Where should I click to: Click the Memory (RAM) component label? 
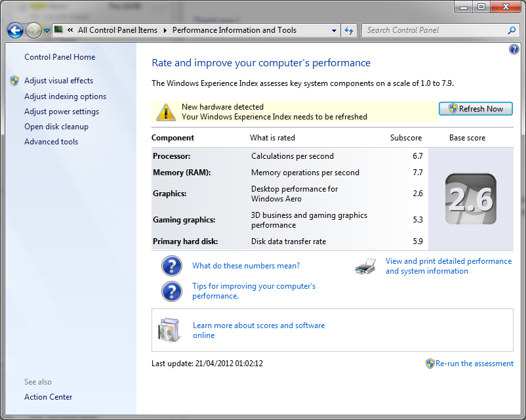click(182, 173)
